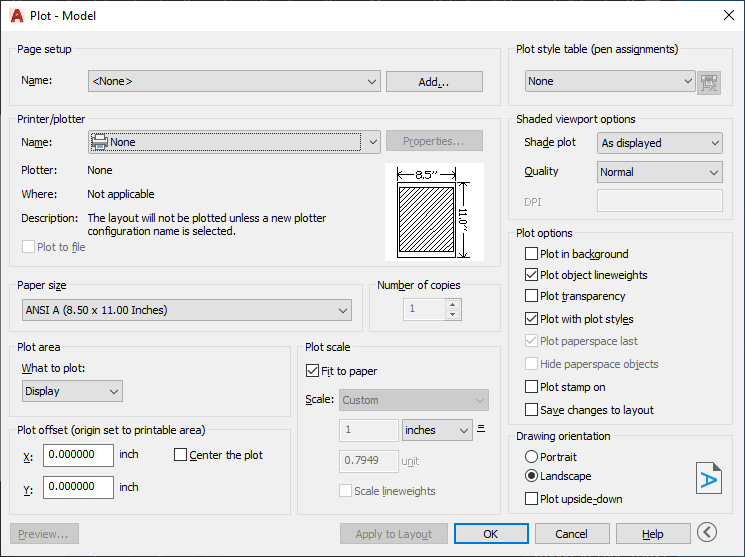The image size is (745, 557).
Task: Enable Plot in background option
Action: pos(532,254)
